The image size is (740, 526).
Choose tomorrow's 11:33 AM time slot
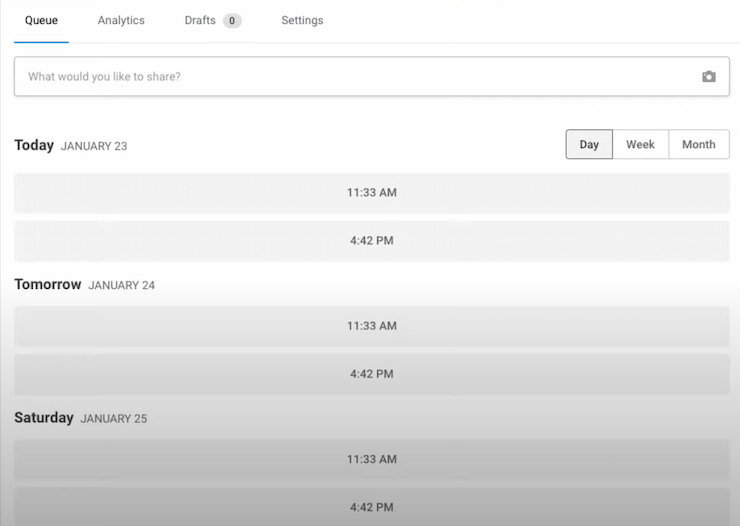click(x=371, y=326)
